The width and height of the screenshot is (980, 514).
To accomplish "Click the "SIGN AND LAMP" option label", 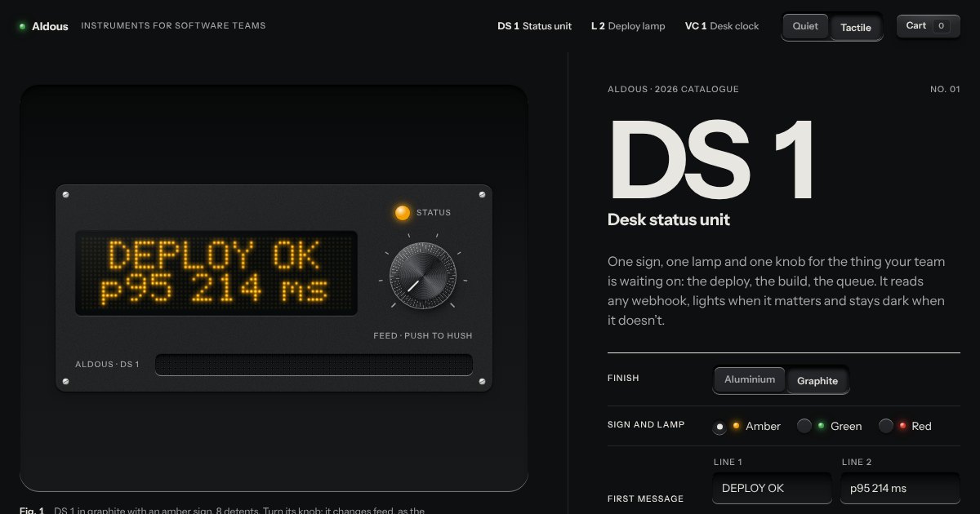I will tap(646, 425).
